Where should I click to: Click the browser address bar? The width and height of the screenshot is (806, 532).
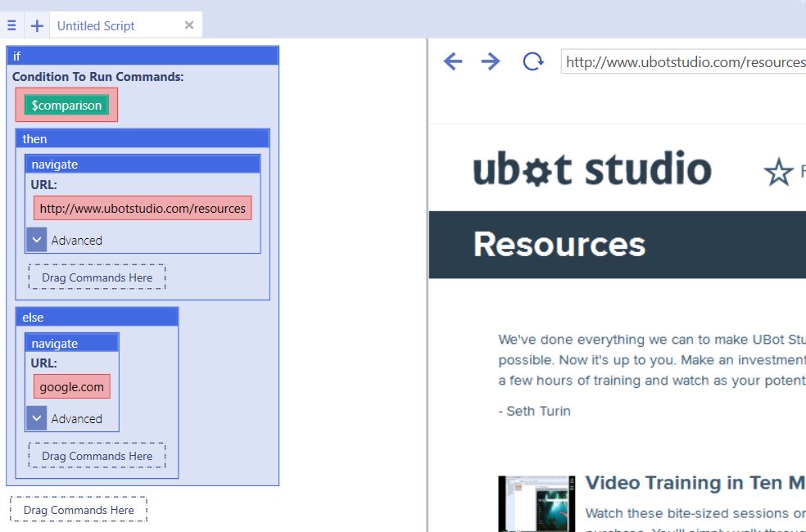coord(683,61)
